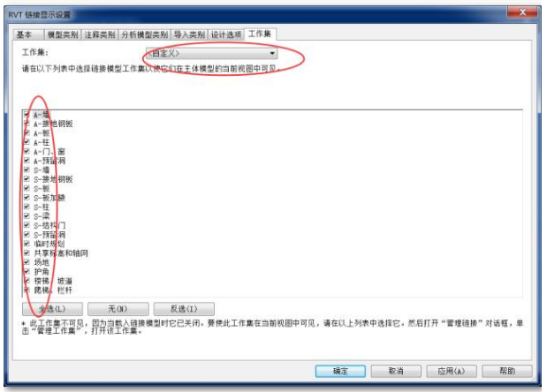Toggle the S-板加腋 checkbox

(27, 198)
